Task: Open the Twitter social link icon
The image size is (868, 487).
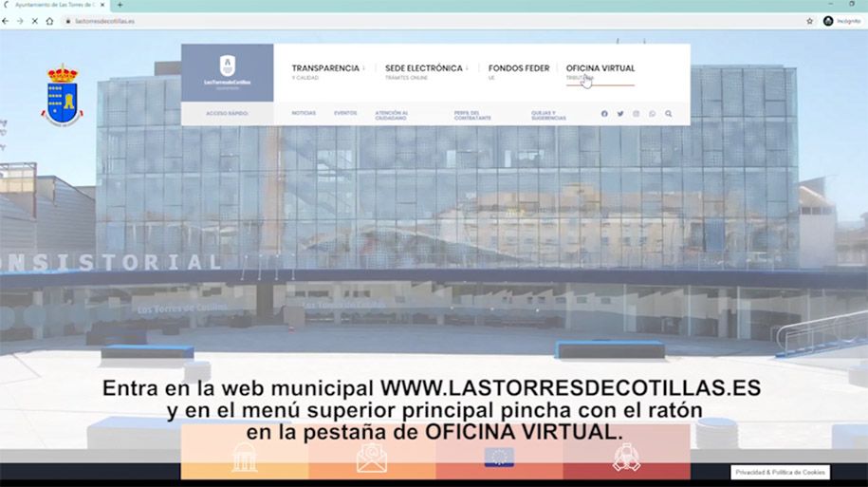Action: [x=620, y=114]
